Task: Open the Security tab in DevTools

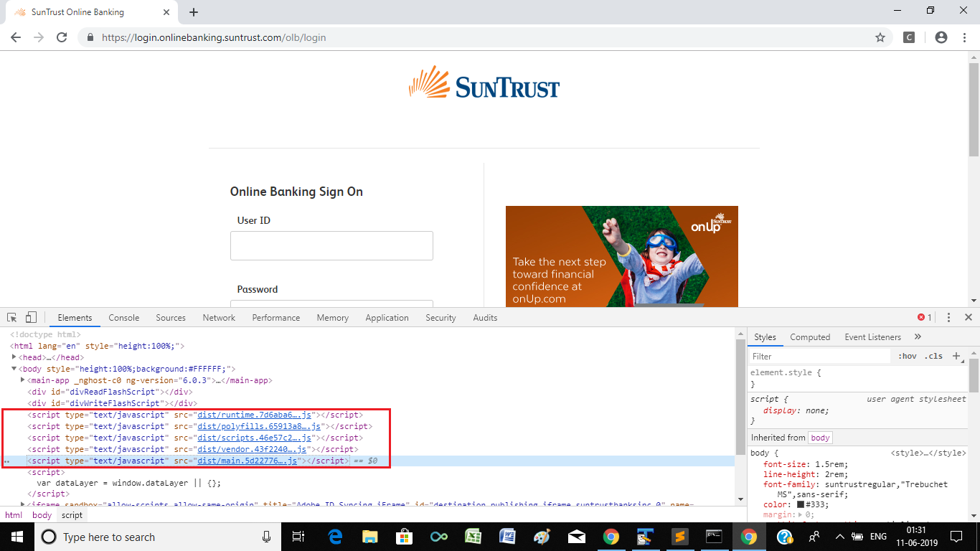Action: point(440,317)
